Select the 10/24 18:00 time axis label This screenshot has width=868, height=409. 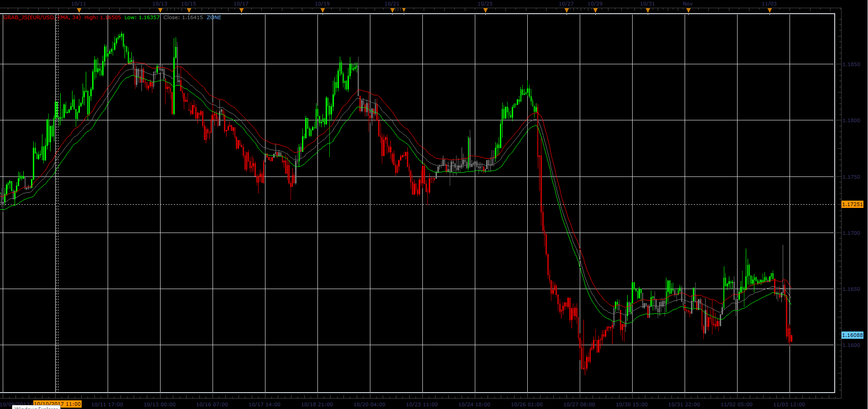(x=474, y=404)
